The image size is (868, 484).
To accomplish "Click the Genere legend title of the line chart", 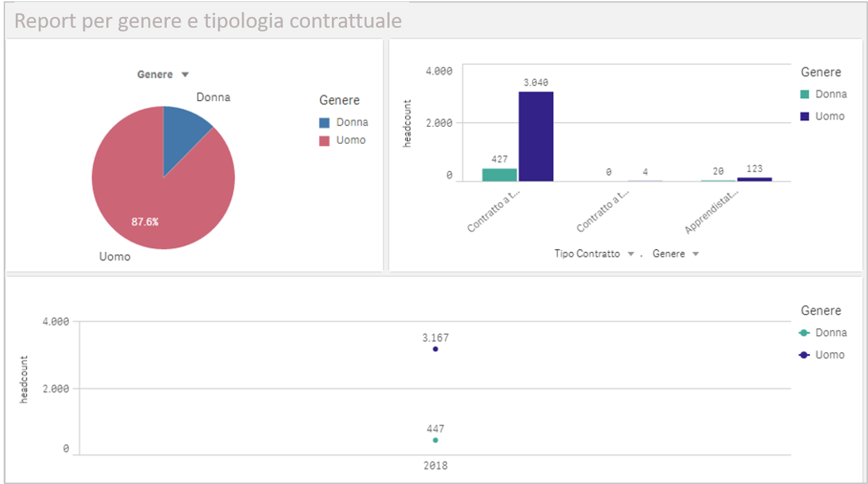I will 821,311.
